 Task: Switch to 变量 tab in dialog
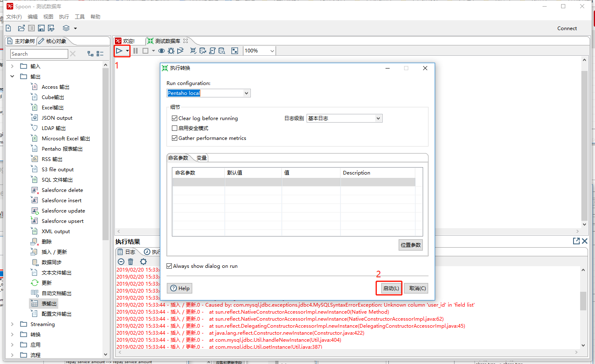click(x=201, y=158)
